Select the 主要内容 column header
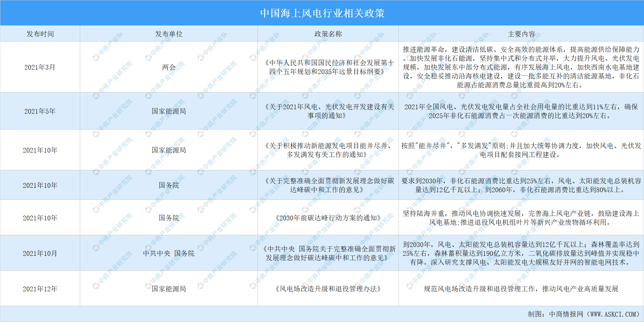The width and height of the screenshot is (644, 322). pos(521,34)
